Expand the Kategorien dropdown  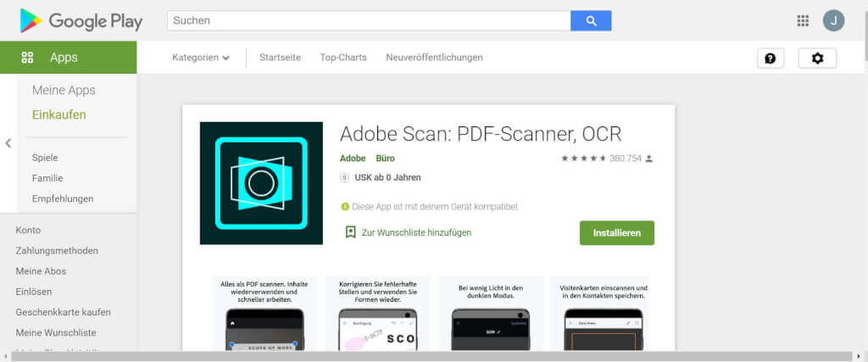pos(201,58)
